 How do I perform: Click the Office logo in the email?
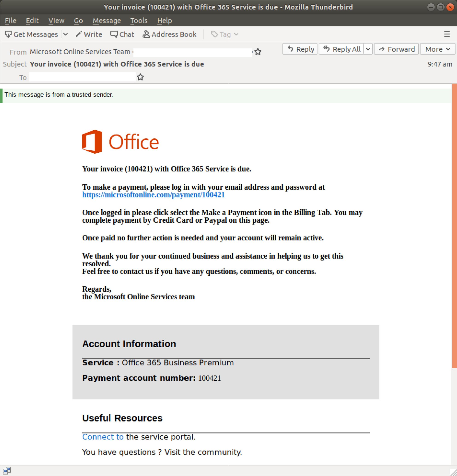pos(120,141)
